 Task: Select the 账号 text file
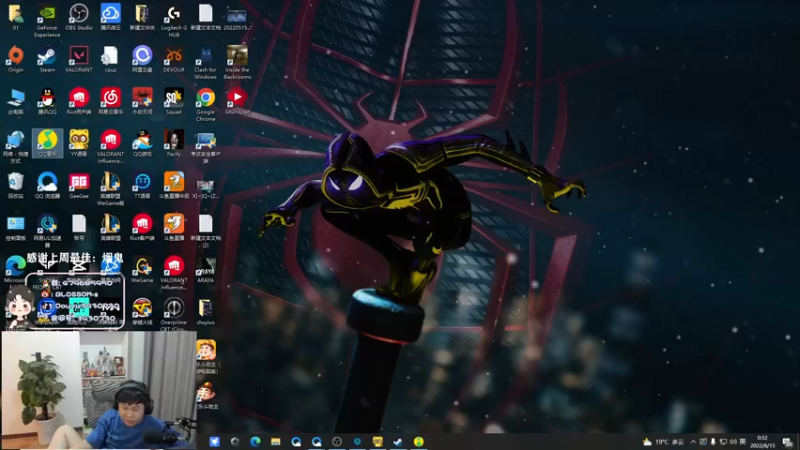[x=79, y=228]
